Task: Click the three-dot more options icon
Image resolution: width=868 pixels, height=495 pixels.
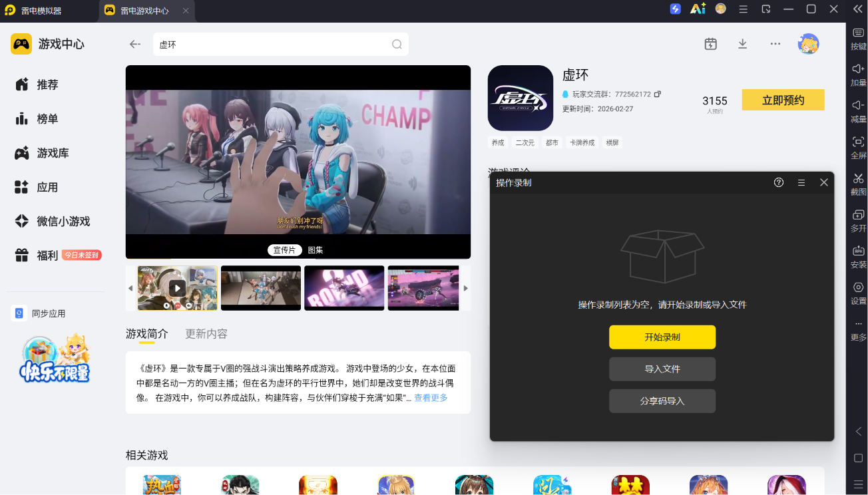Action: coord(775,44)
